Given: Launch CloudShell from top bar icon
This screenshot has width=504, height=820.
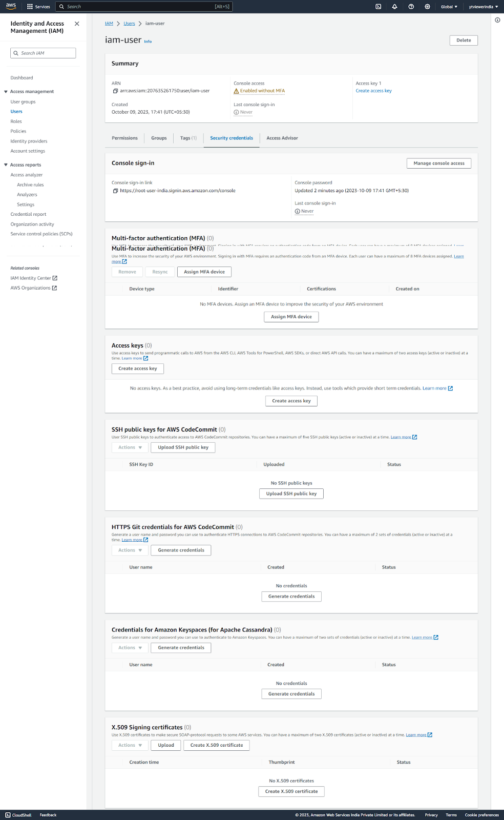Looking at the screenshot, I should pos(378,7).
